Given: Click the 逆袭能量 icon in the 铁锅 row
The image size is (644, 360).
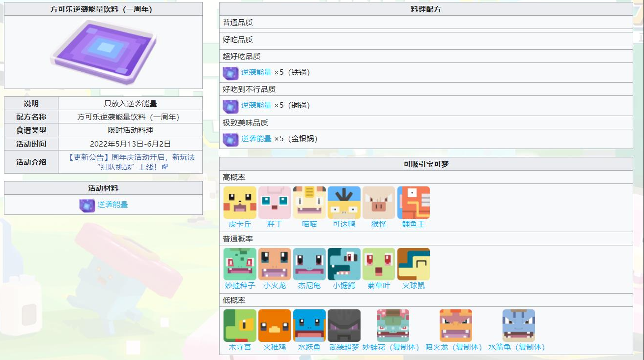Looking at the screenshot, I should pos(230,73).
